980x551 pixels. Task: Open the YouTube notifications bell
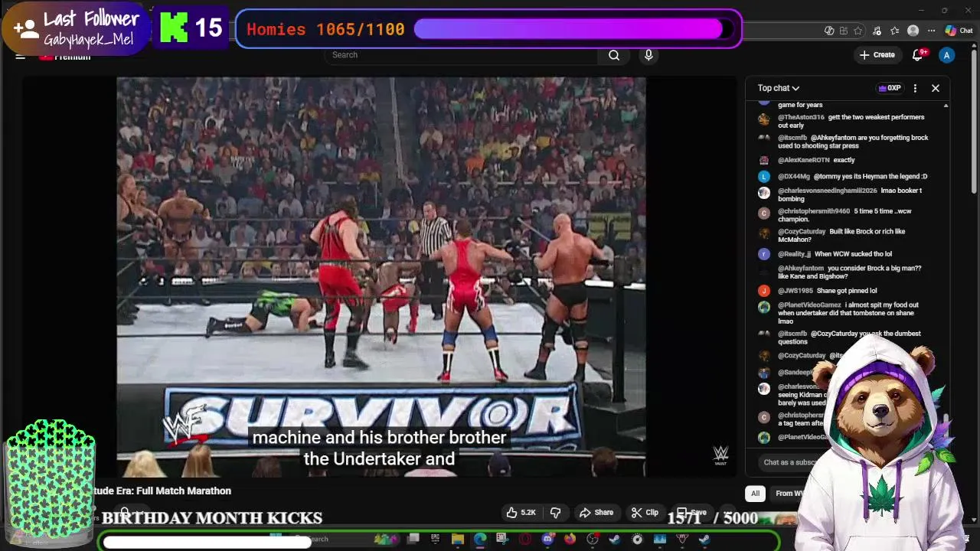pyautogui.click(x=918, y=55)
